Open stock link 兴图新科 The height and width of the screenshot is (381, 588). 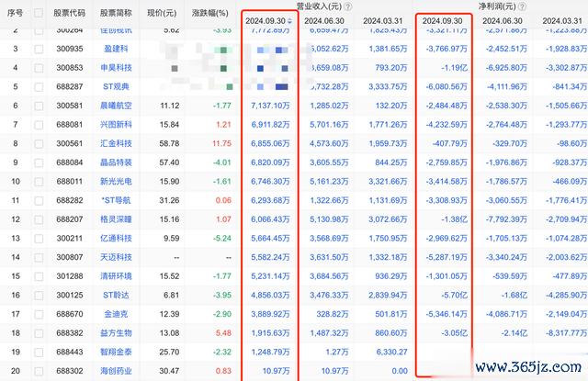(x=116, y=124)
